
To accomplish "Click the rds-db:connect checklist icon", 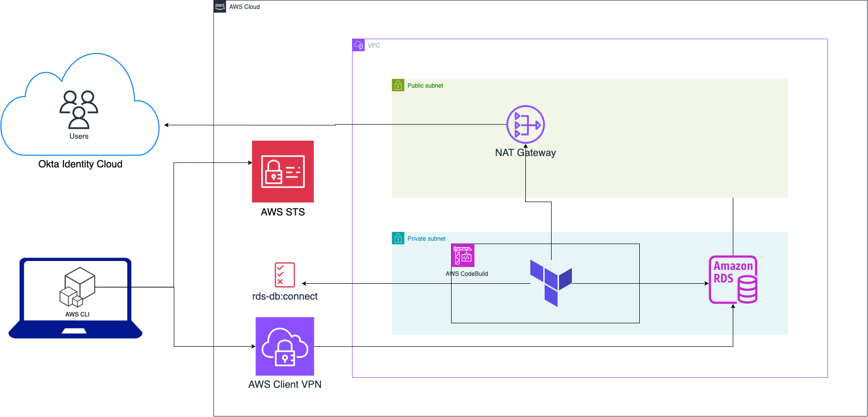I will click(285, 275).
